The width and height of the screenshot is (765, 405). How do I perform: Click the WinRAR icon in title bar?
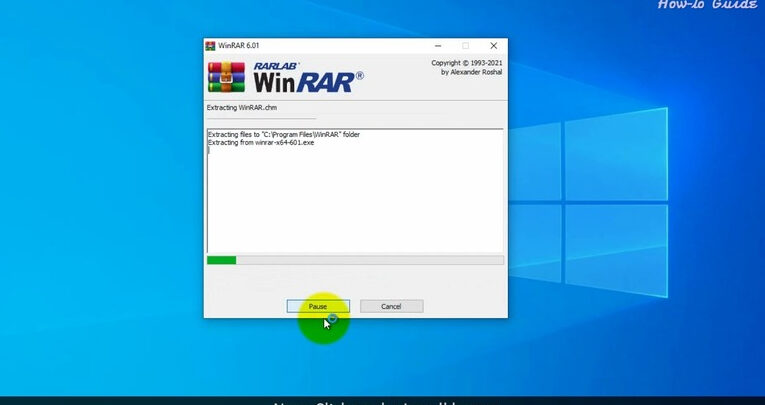pos(210,46)
